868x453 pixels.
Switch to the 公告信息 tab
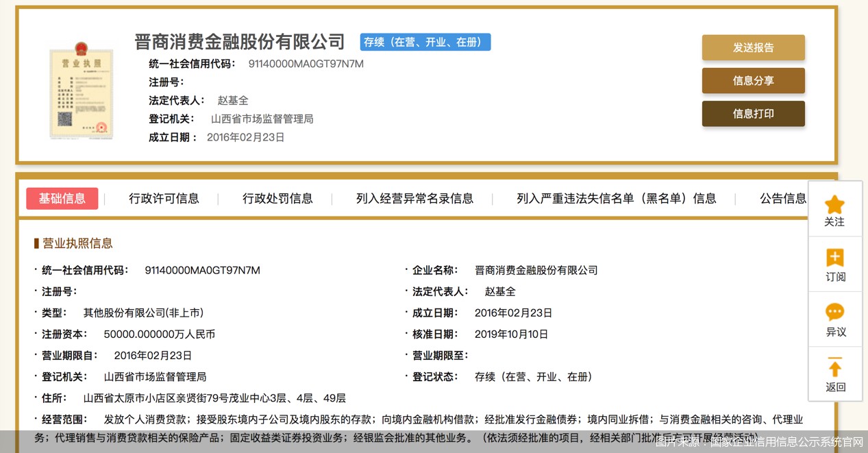(x=783, y=199)
